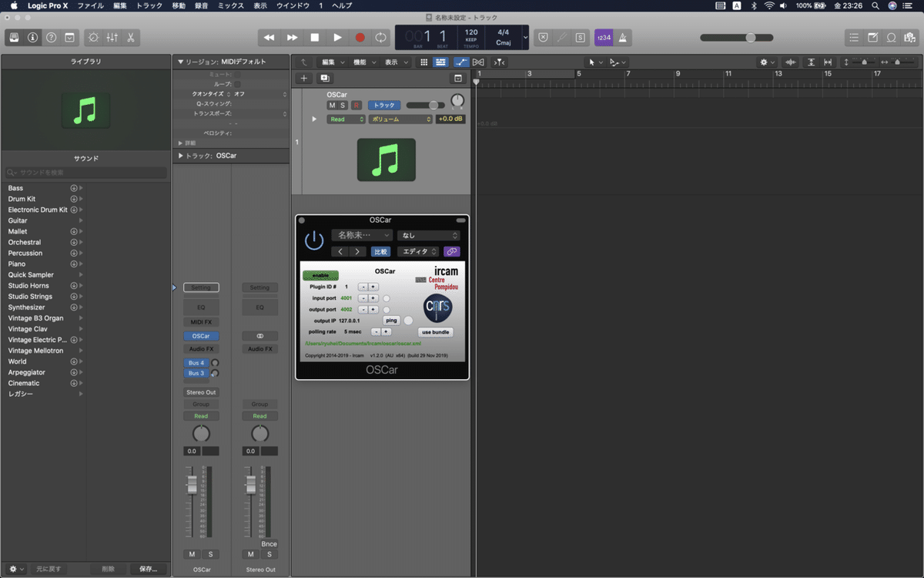This screenshot has height=578, width=924.
Task: Start recording with the red Record button
Action: click(360, 37)
